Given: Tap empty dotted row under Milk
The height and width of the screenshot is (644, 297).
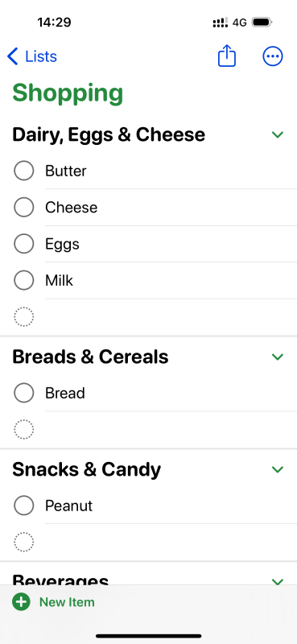Looking at the screenshot, I should [x=148, y=317].
